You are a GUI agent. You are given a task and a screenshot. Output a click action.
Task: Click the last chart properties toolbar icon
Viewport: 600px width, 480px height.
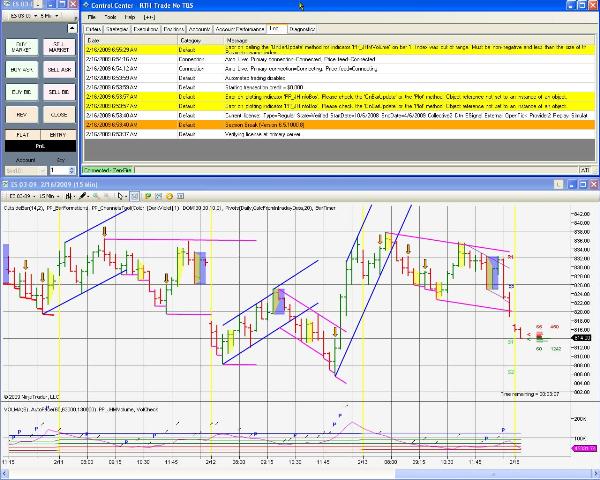coord(180,196)
